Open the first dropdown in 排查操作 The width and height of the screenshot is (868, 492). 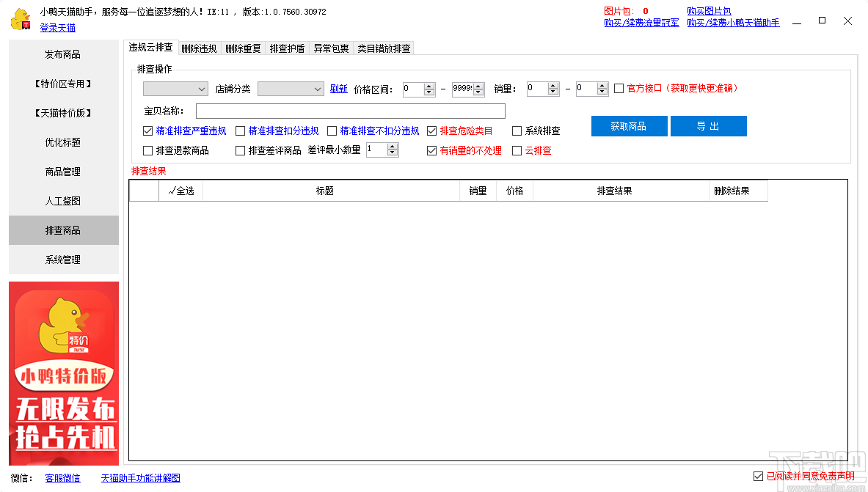pyautogui.click(x=175, y=89)
